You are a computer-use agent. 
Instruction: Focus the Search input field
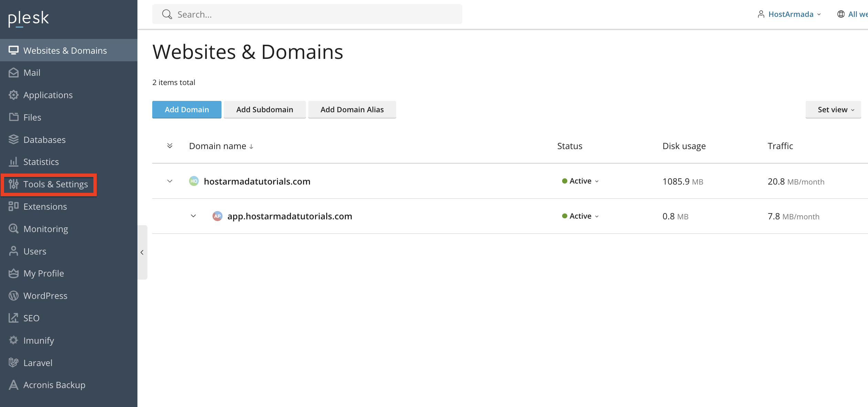point(307,14)
